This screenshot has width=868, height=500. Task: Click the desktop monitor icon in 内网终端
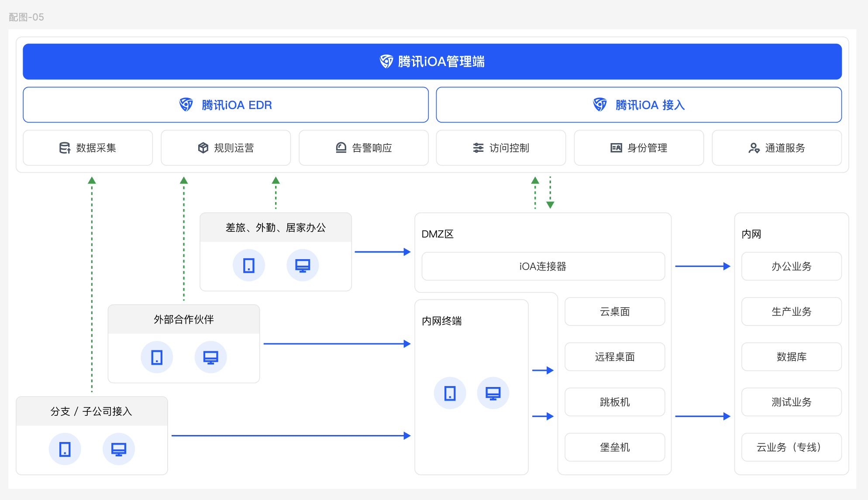(x=493, y=393)
